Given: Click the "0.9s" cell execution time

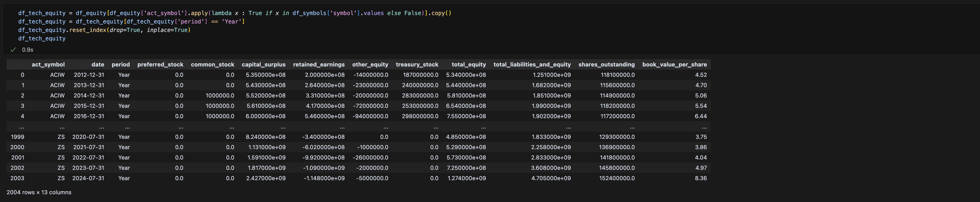Looking at the screenshot, I should click(x=27, y=50).
